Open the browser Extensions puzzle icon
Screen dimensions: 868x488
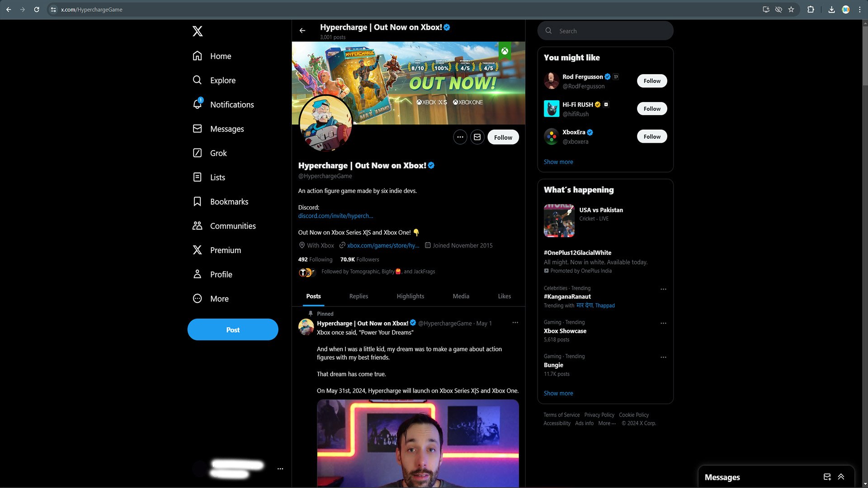click(811, 9)
